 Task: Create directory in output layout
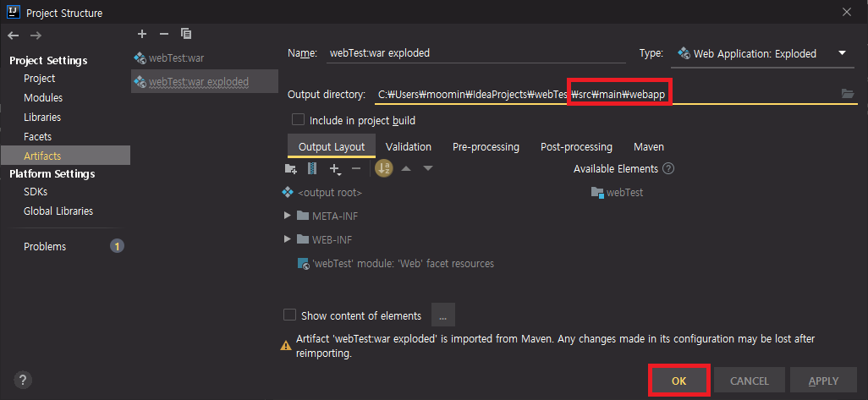(291, 168)
